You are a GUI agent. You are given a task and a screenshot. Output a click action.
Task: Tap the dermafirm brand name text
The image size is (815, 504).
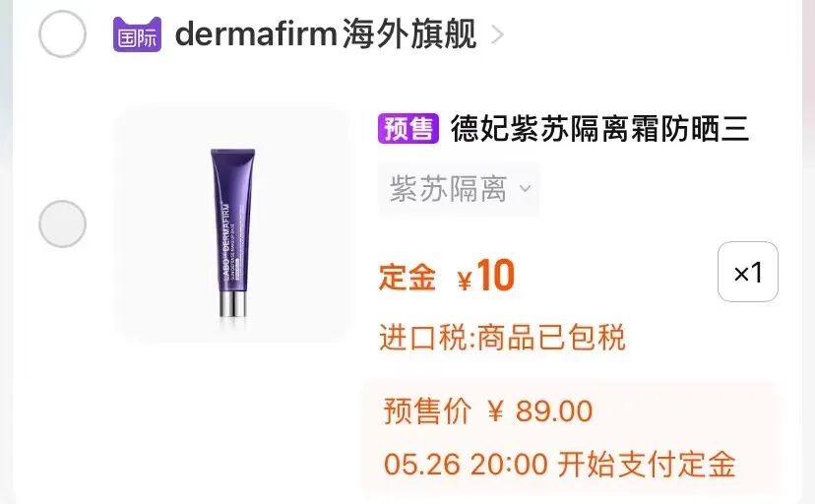(256, 33)
